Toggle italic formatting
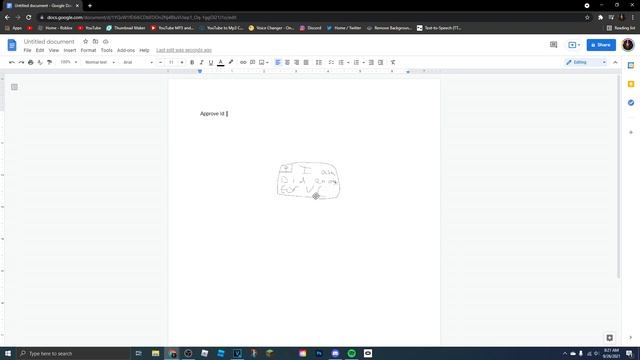 click(202, 62)
